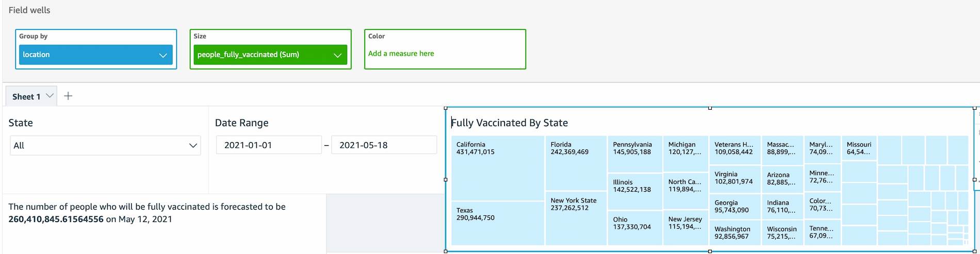The image size is (980, 254).
Task: Click the bottom-center resize handle of treemap
Action: (x=710, y=251)
